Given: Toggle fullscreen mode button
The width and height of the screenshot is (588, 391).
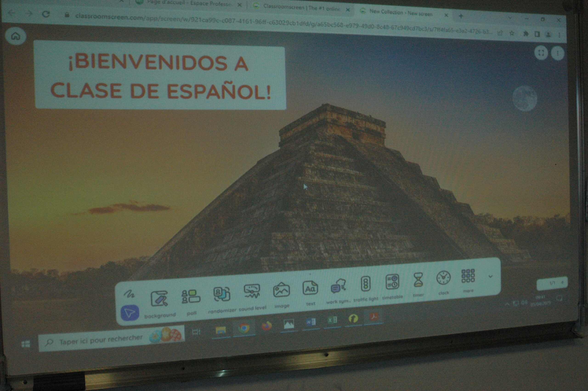Looking at the screenshot, I should [x=541, y=53].
